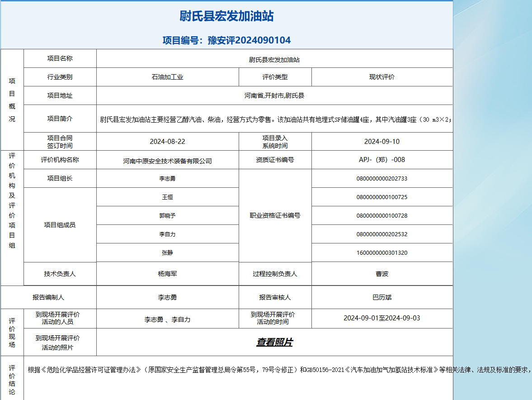The image size is (532, 400).
Task: Click the project description text about 乙醇汽油
Action: click(276, 119)
